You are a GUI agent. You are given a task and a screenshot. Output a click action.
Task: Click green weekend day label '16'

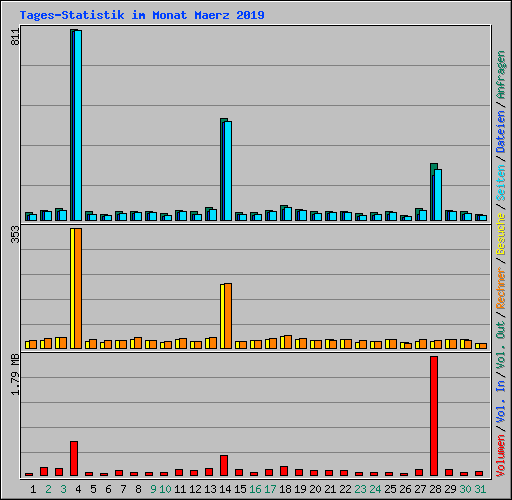(255, 489)
